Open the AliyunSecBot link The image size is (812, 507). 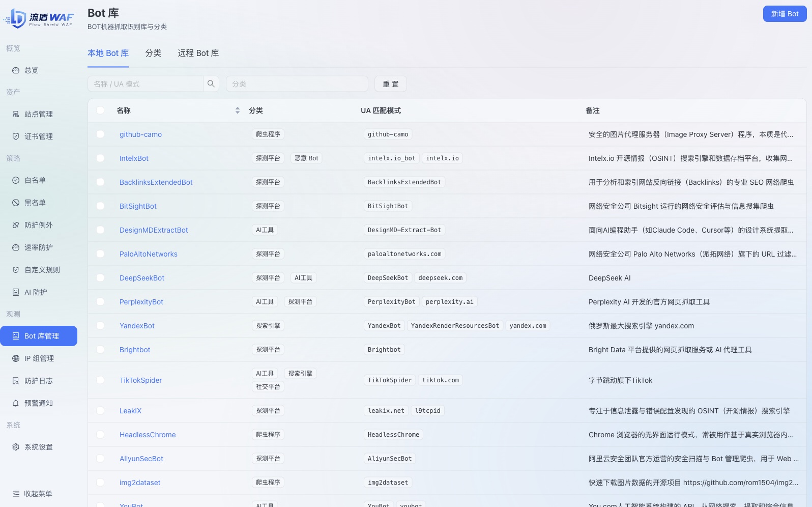pyautogui.click(x=141, y=459)
